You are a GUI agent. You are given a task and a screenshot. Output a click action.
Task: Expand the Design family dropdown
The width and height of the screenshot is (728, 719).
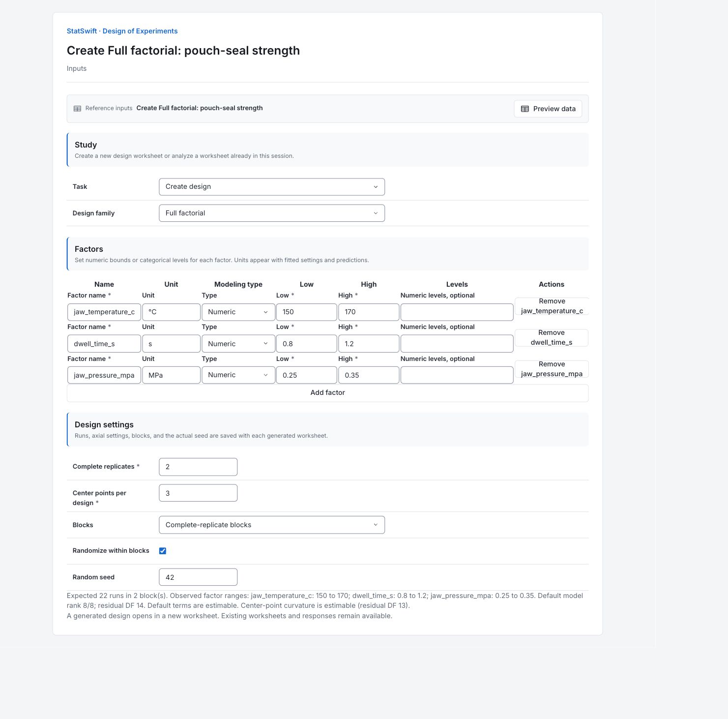[272, 213]
